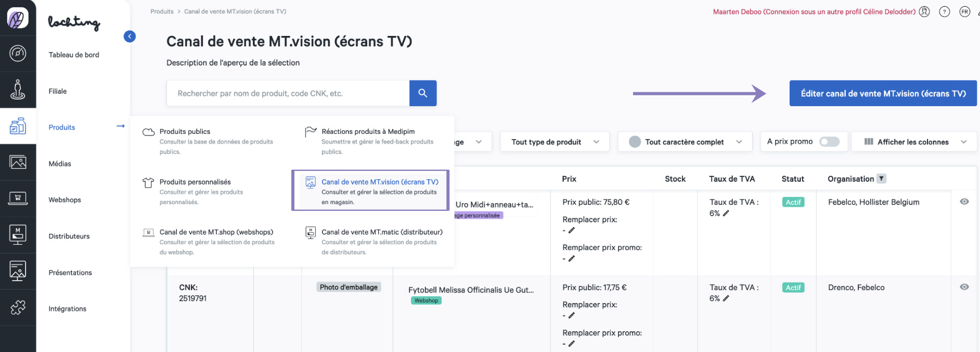Edit Remplacer prix promo pencil for 75,80 € row
980x352 pixels.
point(572,258)
